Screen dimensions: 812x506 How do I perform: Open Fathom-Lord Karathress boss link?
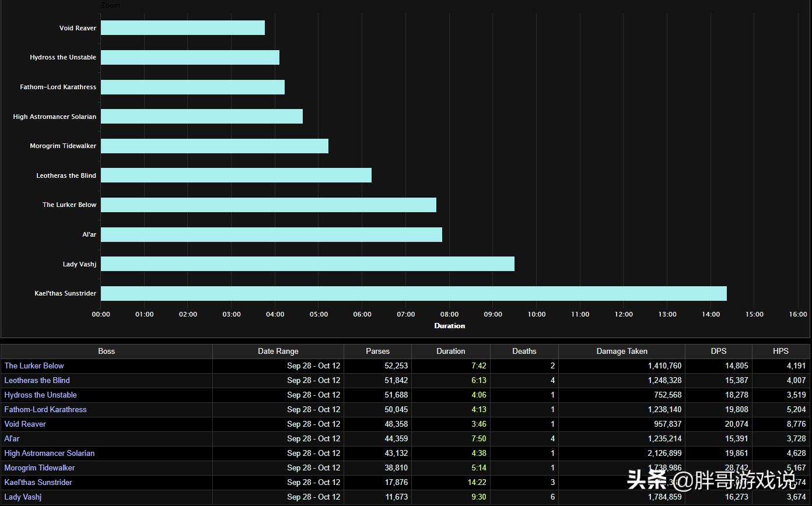[45, 410]
